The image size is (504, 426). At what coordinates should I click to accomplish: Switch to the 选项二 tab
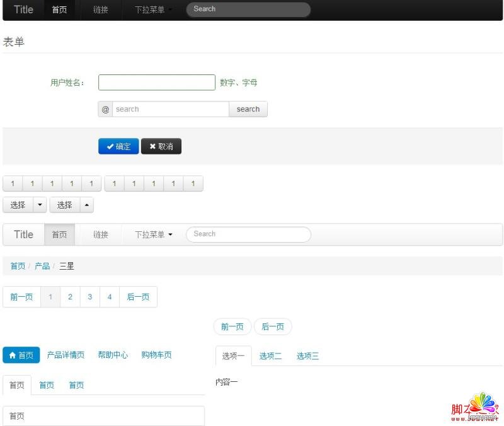click(270, 356)
